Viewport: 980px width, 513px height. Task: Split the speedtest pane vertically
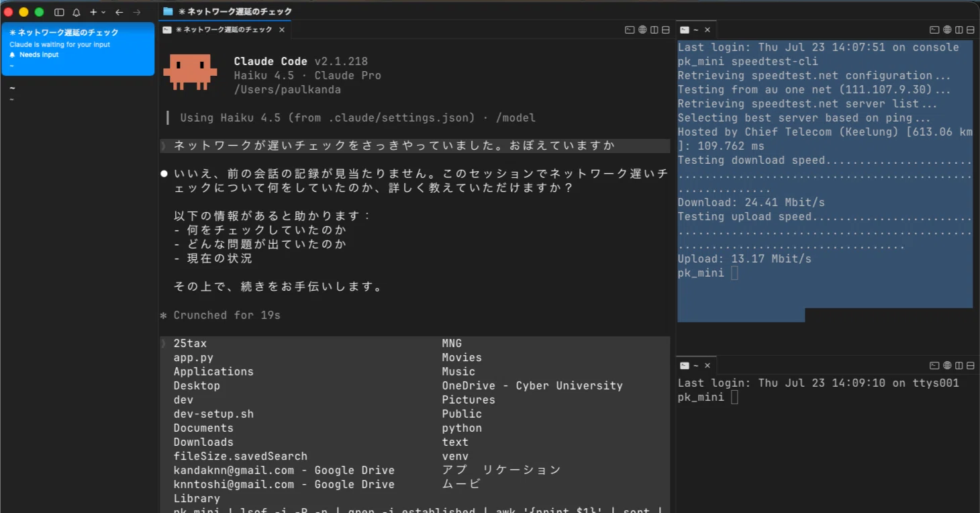coord(959,30)
